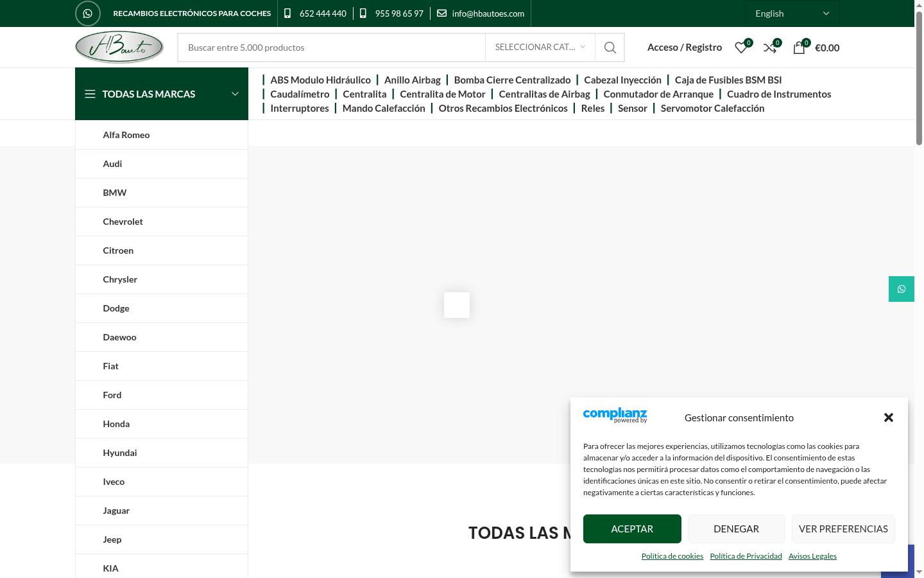Open Bomba Cierre Centralizado category

(x=512, y=80)
